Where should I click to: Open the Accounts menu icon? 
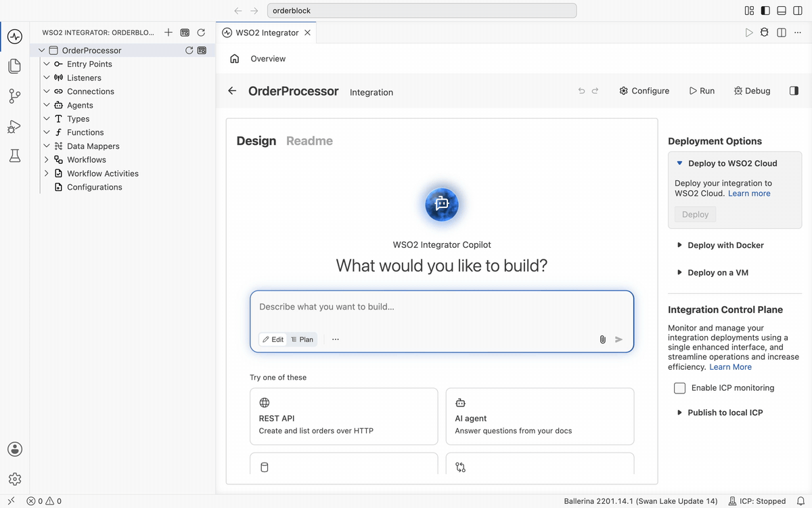(x=15, y=449)
